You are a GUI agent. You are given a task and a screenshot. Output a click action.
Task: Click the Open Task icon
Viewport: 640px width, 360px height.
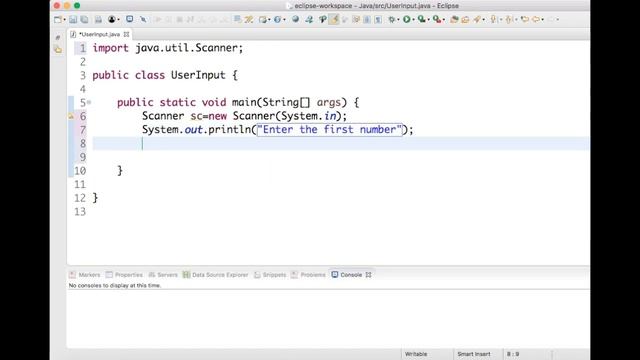pyautogui.click(x=465, y=19)
